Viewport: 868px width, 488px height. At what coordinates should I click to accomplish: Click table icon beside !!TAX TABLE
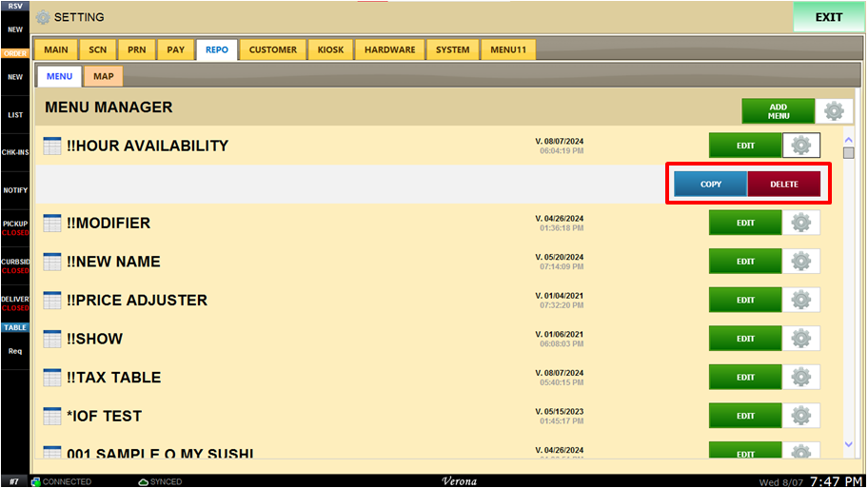point(52,378)
